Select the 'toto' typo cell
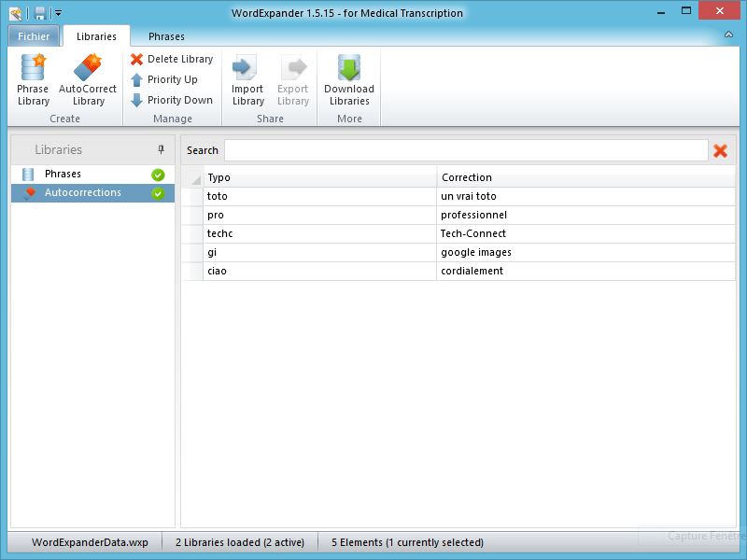This screenshot has width=747, height=560. 319,196
